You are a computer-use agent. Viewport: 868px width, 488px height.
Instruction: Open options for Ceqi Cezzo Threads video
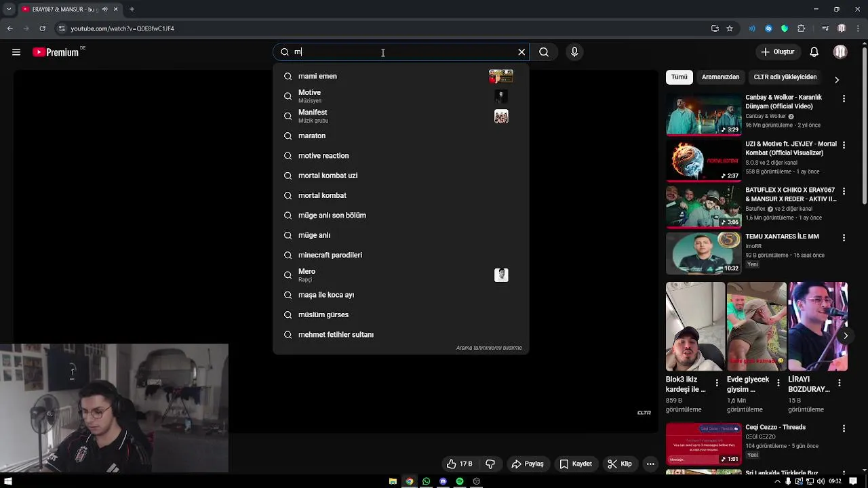844,428
